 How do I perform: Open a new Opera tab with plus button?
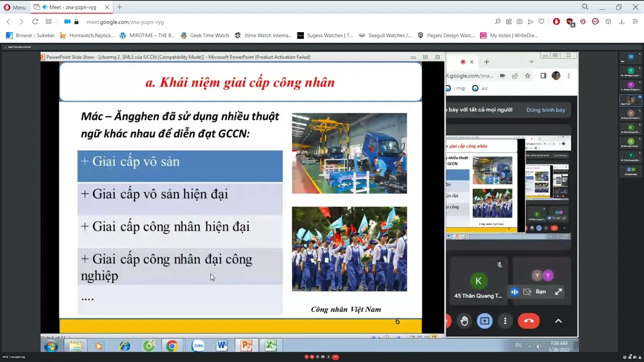tap(119, 7)
